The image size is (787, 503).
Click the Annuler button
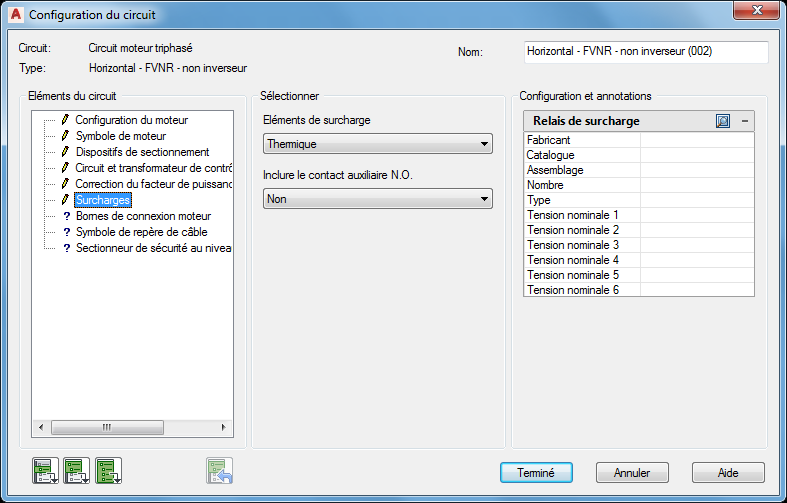click(x=632, y=473)
